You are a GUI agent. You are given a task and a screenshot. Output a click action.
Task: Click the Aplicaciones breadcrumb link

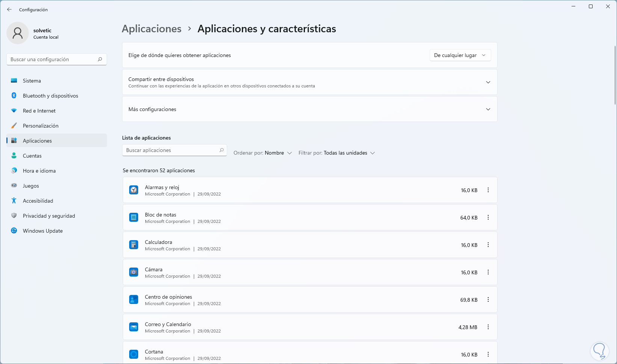point(151,29)
